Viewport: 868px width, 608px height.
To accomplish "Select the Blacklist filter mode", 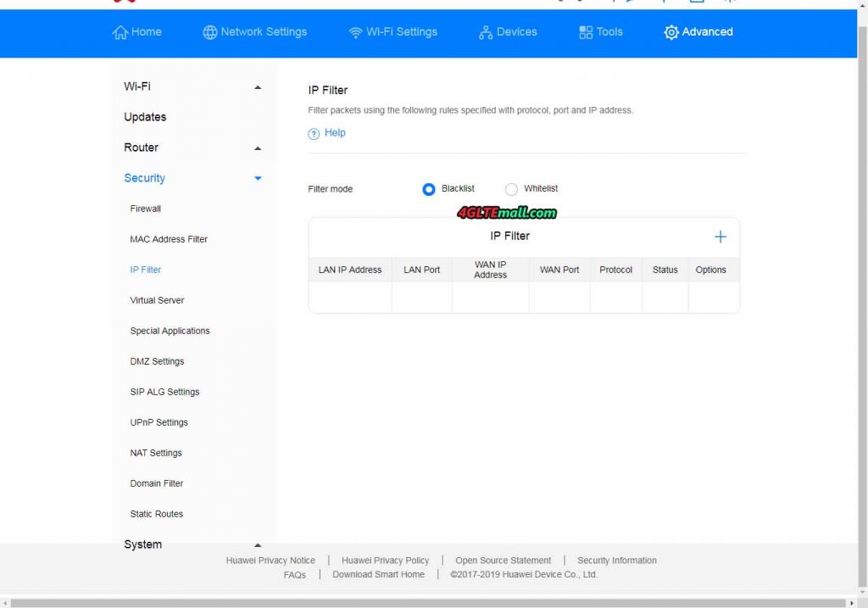I will coord(429,188).
